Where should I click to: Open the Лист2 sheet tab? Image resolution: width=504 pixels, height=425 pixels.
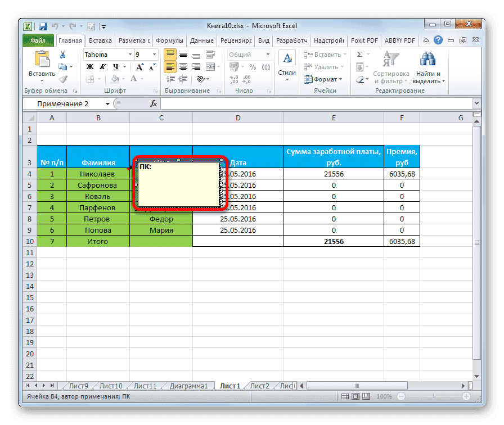[260, 386]
